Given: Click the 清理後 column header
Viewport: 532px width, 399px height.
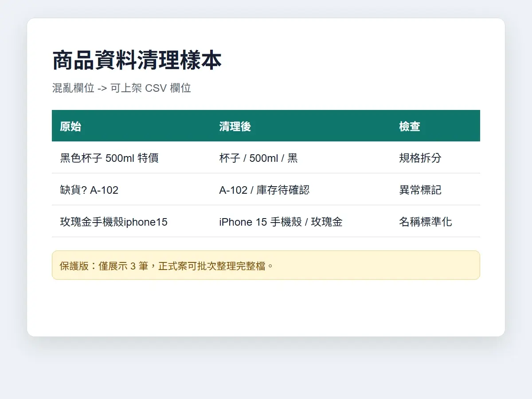Looking at the screenshot, I should click(x=301, y=126).
